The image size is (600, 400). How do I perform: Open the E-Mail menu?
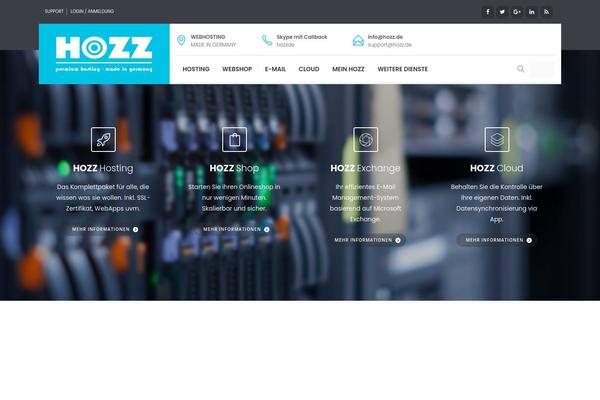pyautogui.click(x=275, y=69)
